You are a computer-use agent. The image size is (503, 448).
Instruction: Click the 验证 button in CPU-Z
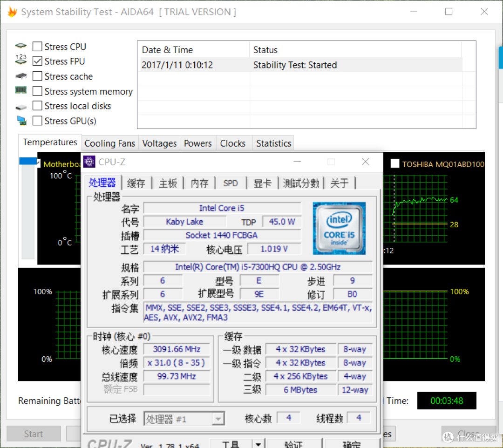tap(293, 444)
